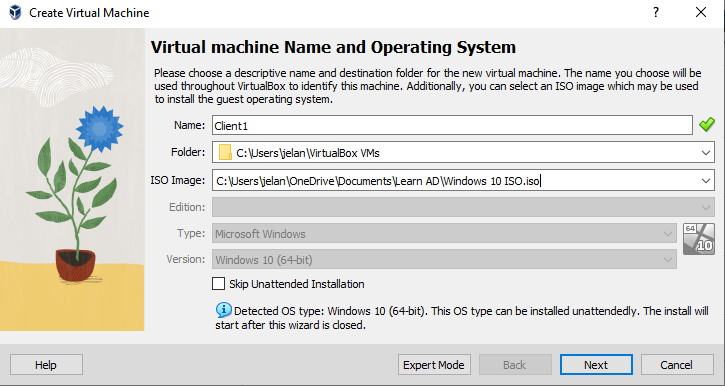725x386 pixels.
Task: Expand the Folder dropdown arrow
Action: coord(706,153)
